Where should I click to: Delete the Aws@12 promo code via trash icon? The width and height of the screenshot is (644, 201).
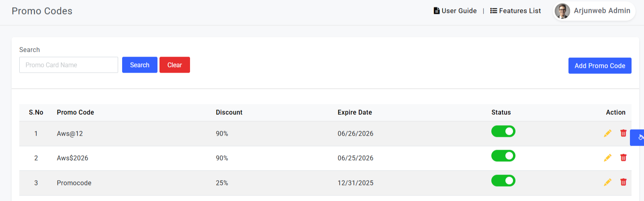(x=623, y=133)
